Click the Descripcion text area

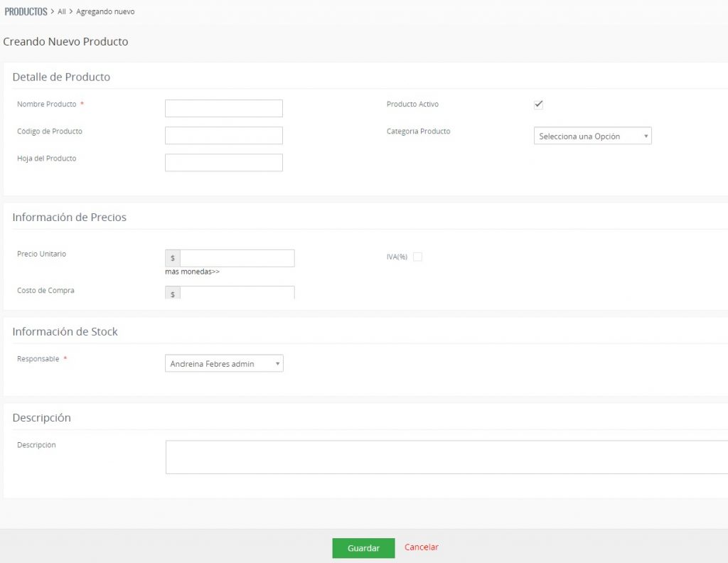pyautogui.click(x=446, y=457)
